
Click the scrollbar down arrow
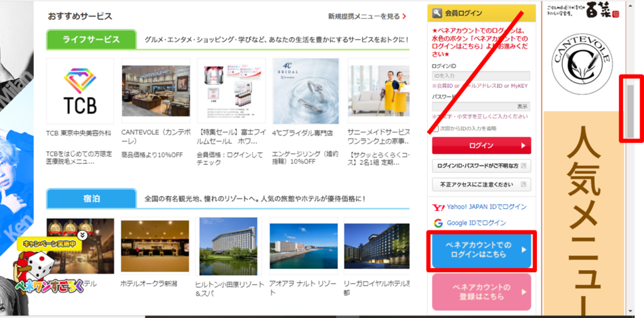coord(630,312)
